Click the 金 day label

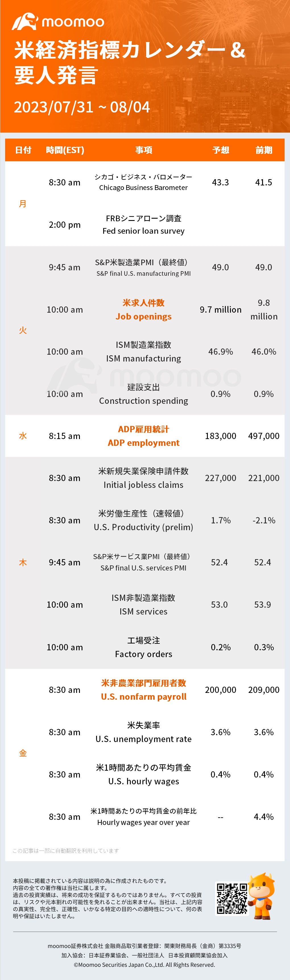coord(23,753)
